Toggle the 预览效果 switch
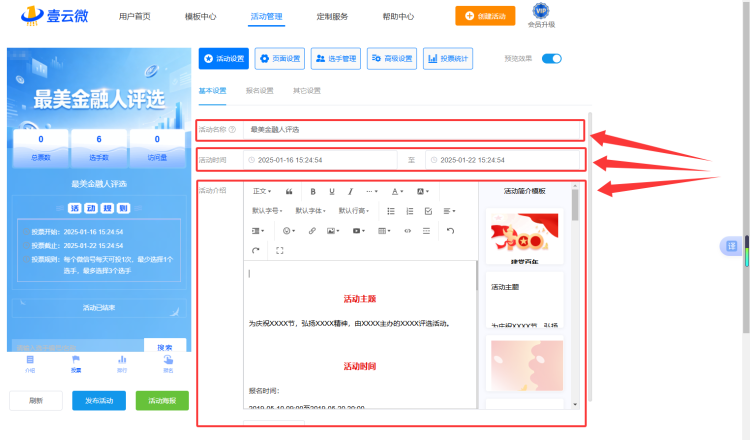Screen dimensions: 750x440 551,58
